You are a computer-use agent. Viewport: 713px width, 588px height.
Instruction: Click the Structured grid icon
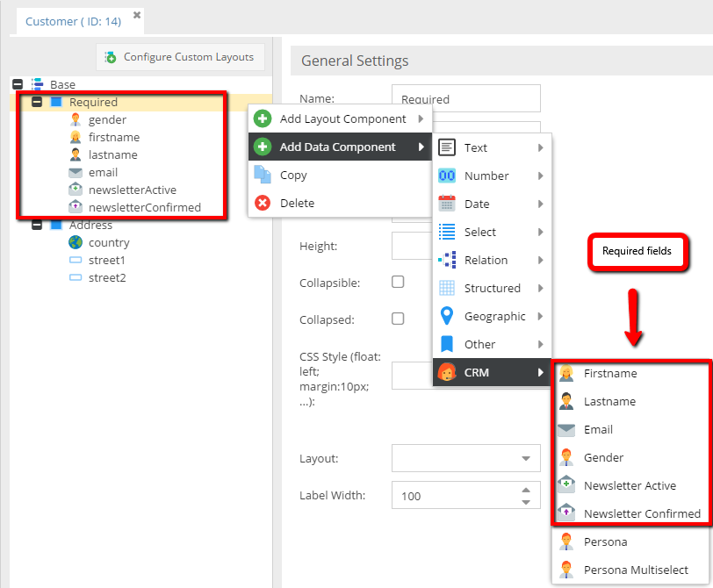[x=447, y=288]
